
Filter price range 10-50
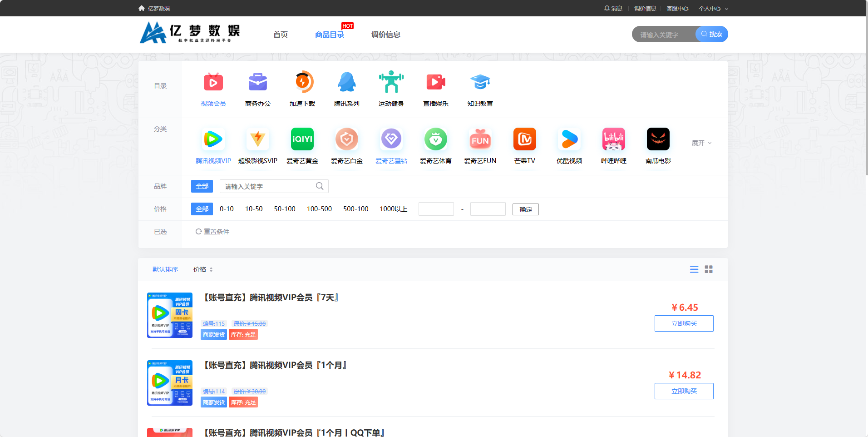pyautogui.click(x=254, y=209)
